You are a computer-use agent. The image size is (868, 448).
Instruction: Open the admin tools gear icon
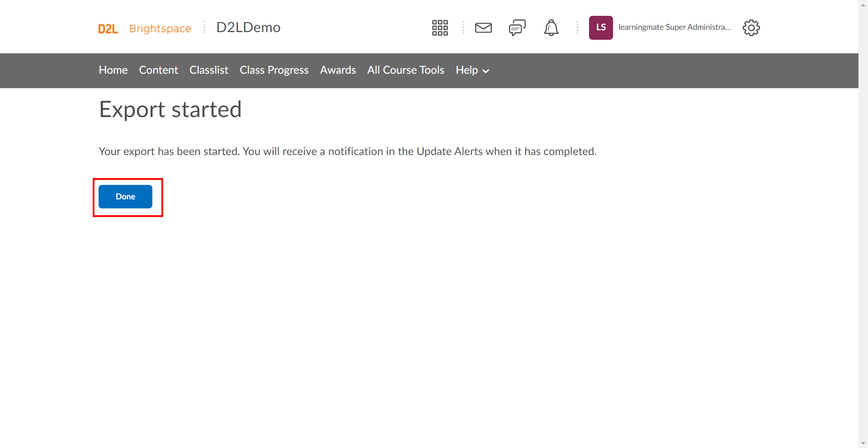(751, 28)
